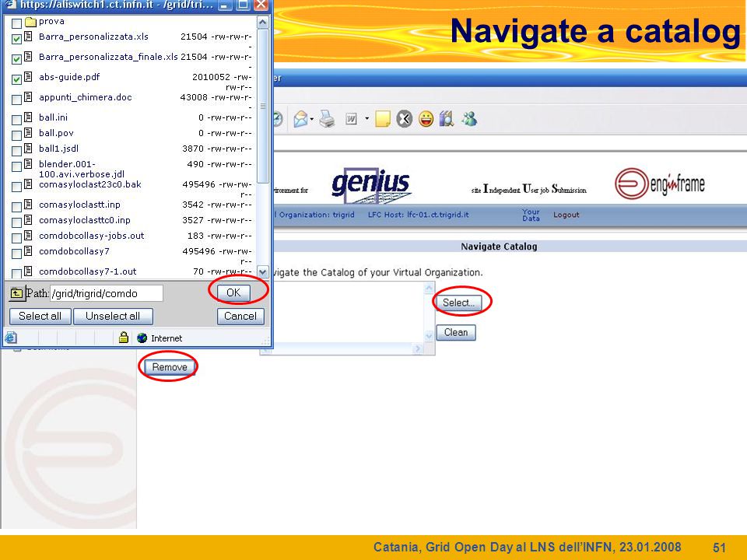Click file list scroll down arrow

click(x=262, y=272)
